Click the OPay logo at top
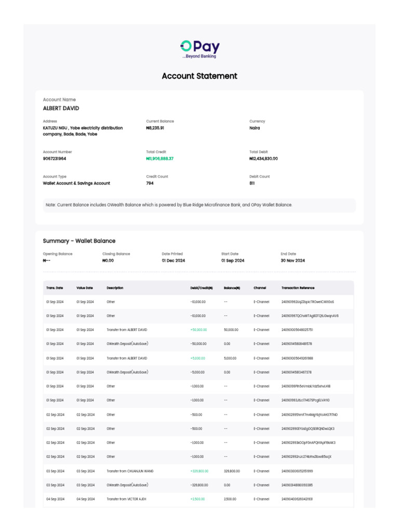The image size is (399, 532). pos(200,49)
